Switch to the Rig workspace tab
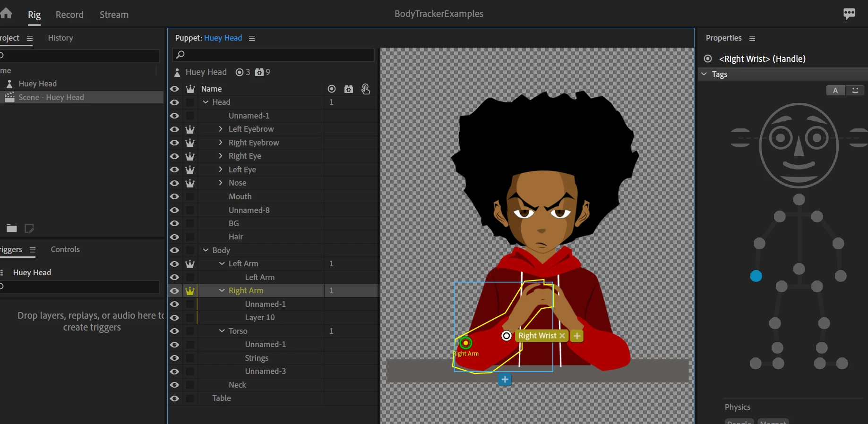 (34, 15)
